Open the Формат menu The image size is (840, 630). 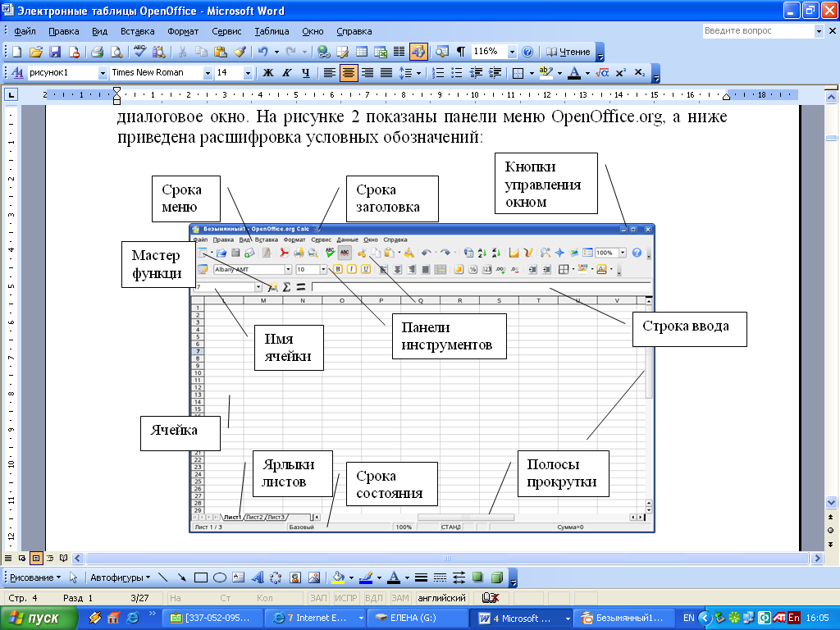[183, 31]
